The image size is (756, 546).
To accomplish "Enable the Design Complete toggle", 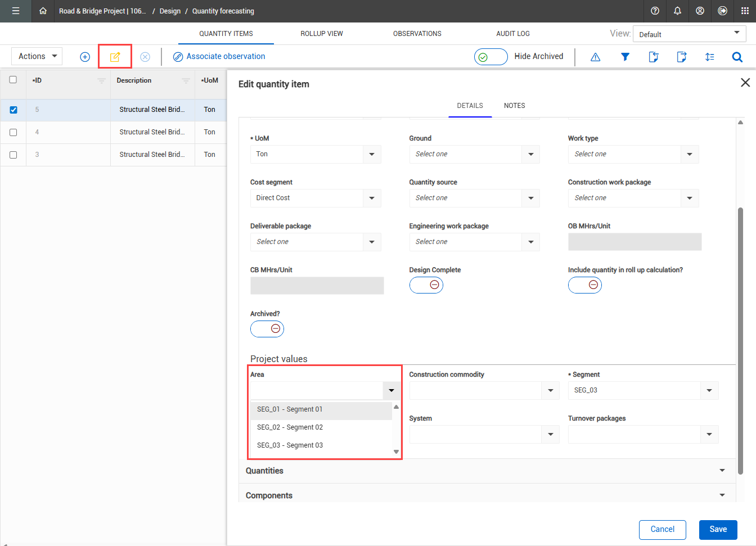I will tap(426, 285).
